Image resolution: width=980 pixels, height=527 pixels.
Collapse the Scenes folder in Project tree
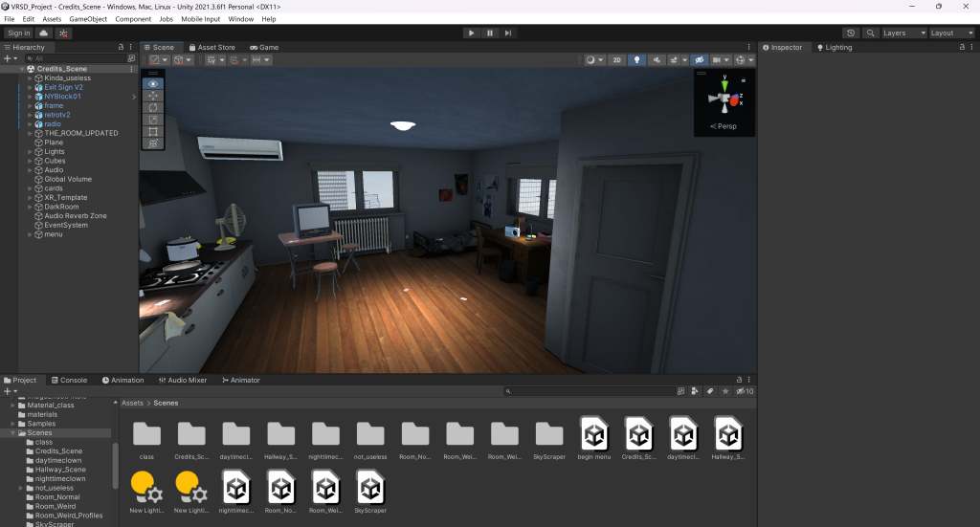(x=13, y=432)
